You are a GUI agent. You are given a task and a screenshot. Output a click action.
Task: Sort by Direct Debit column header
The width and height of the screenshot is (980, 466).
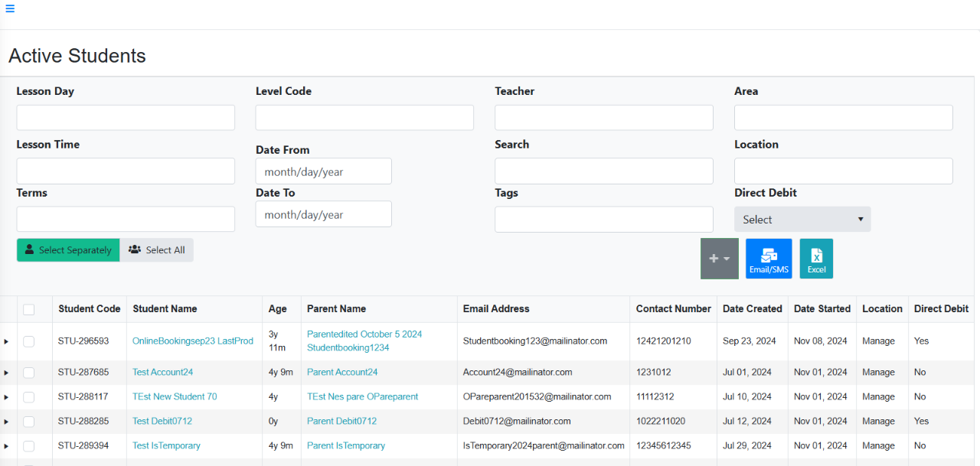click(x=941, y=309)
